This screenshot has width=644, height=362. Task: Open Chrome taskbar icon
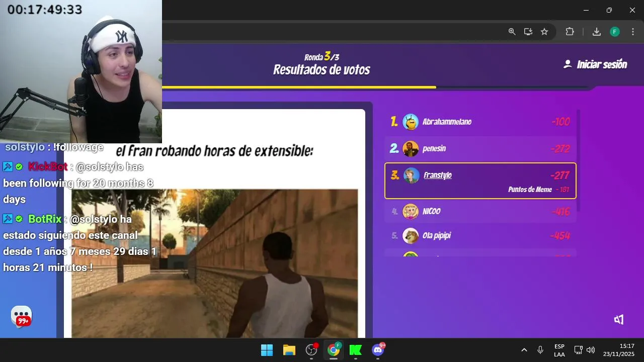tap(334, 350)
